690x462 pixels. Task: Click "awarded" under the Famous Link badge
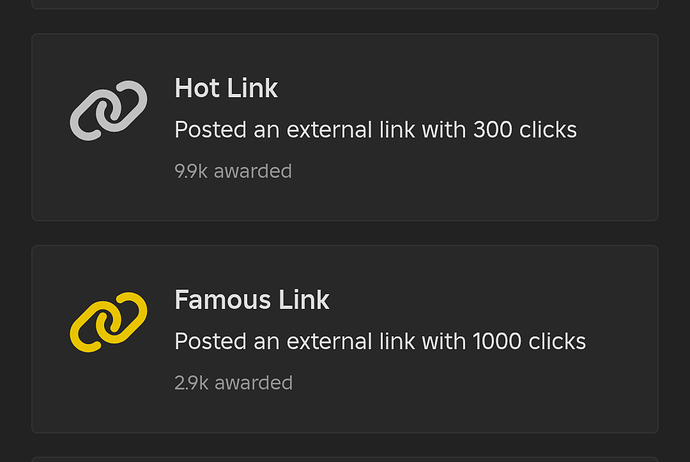click(252, 383)
